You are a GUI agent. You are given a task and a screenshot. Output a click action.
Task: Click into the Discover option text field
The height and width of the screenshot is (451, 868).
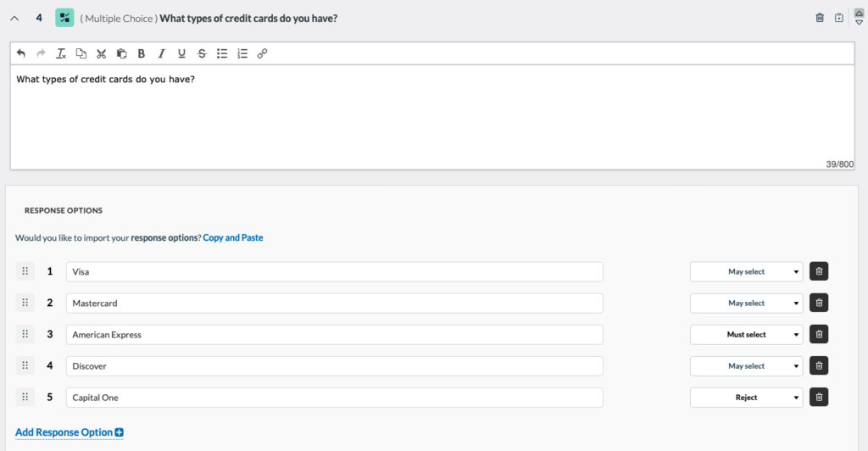click(x=334, y=366)
